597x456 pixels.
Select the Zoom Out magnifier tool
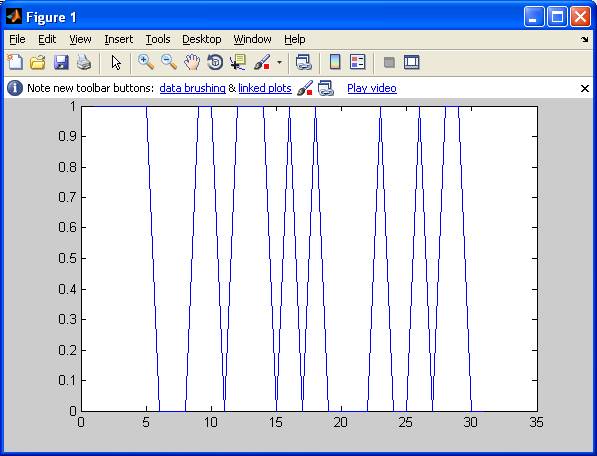point(169,62)
